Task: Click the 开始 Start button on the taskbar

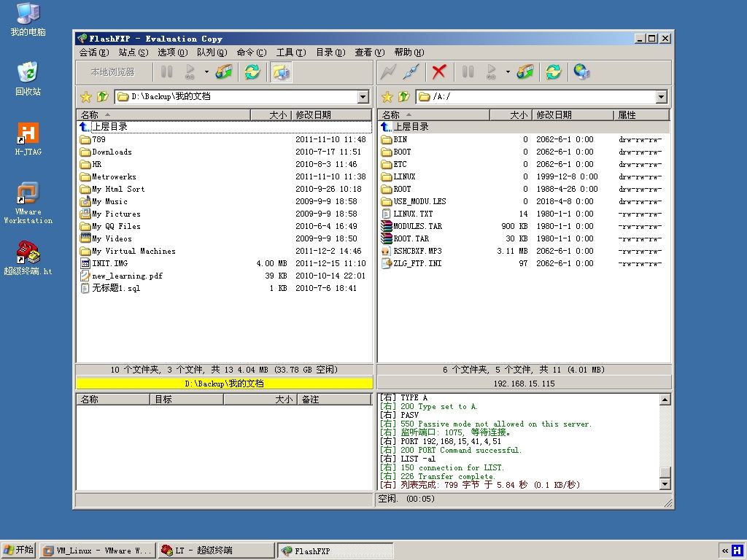Action: 18,551
